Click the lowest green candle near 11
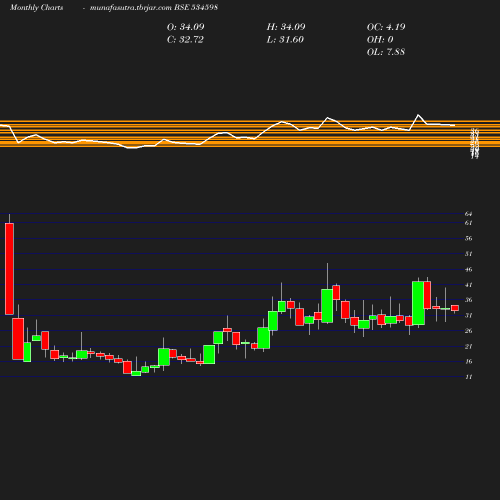 (x=136, y=373)
